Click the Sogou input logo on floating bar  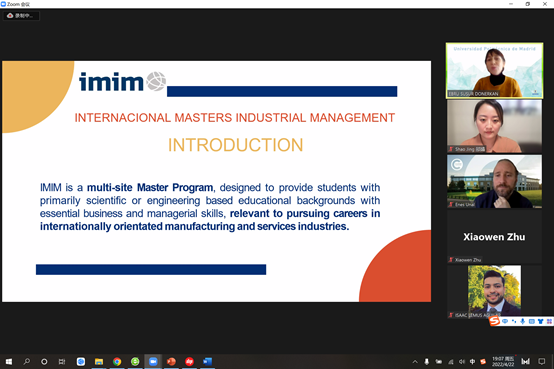(495, 321)
